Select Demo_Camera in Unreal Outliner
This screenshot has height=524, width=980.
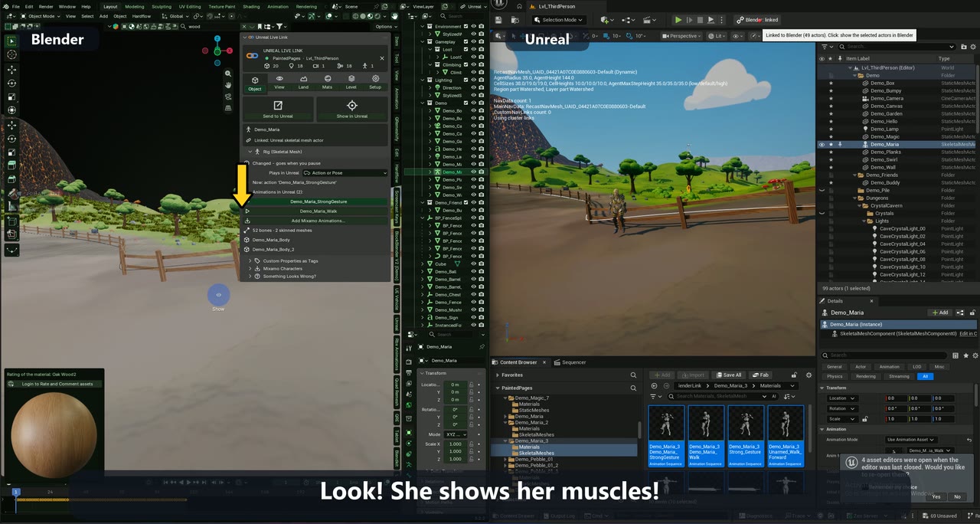click(887, 98)
